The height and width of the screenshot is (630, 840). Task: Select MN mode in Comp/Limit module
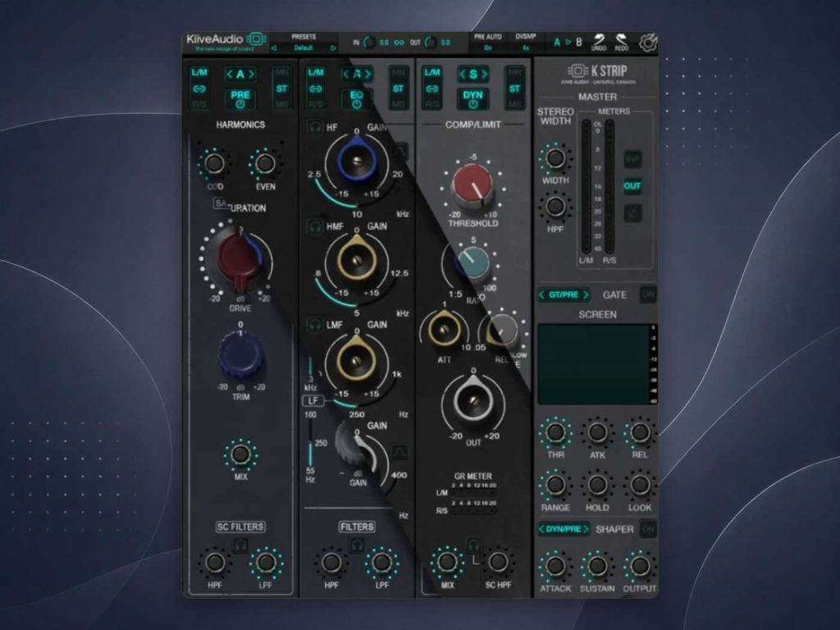(x=514, y=72)
